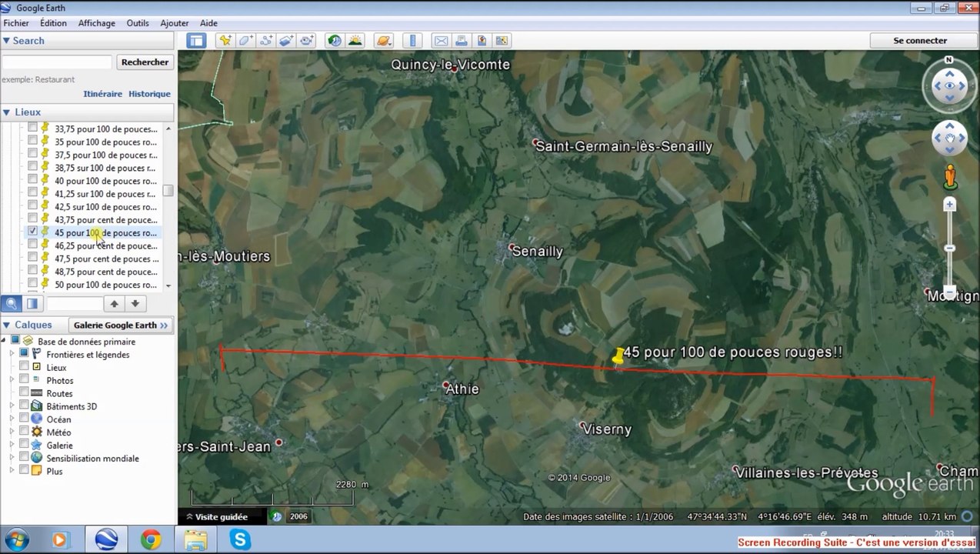The height and width of the screenshot is (554, 980).
Task: Open the Outils menu
Action: 138,23
